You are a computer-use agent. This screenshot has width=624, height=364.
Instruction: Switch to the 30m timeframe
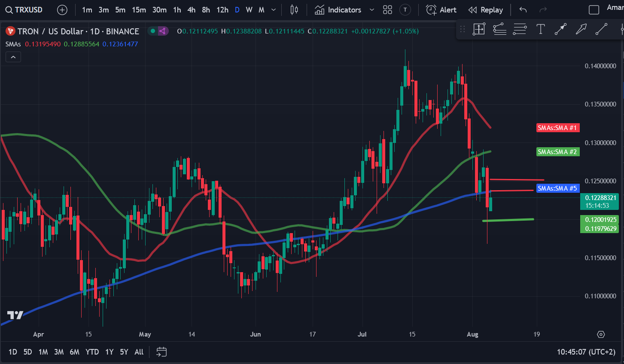159,10
